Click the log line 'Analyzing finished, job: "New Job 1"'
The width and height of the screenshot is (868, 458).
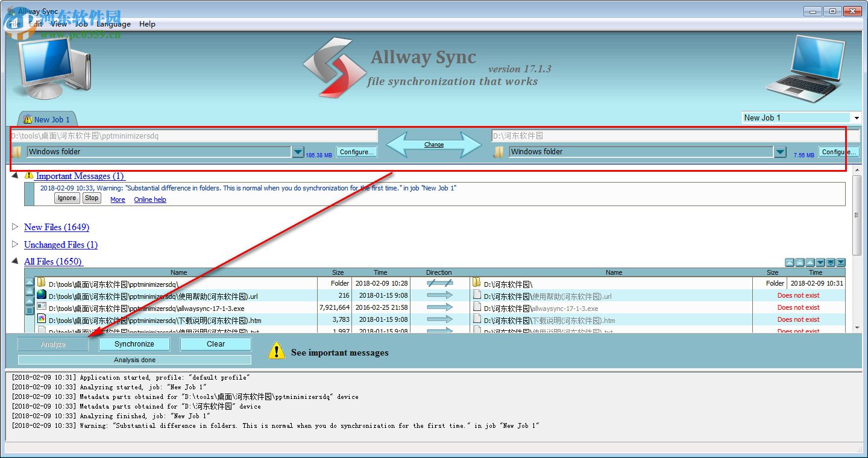(x=111, y=416)
